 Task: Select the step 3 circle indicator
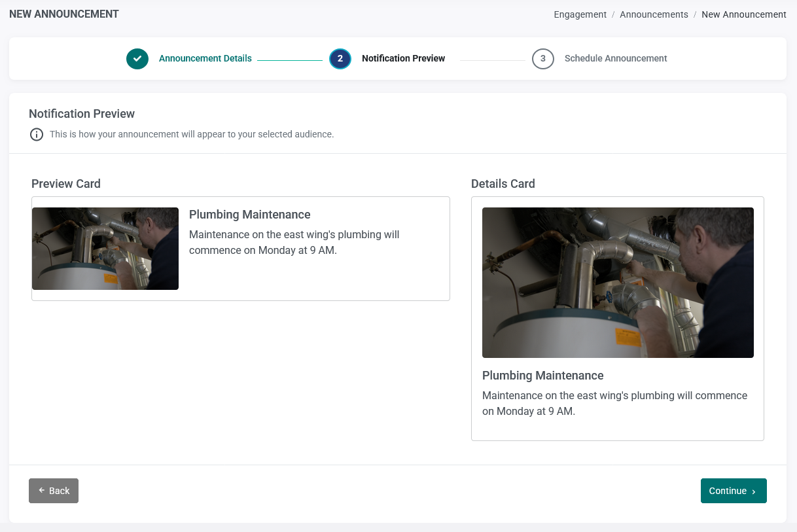[543, 58]
